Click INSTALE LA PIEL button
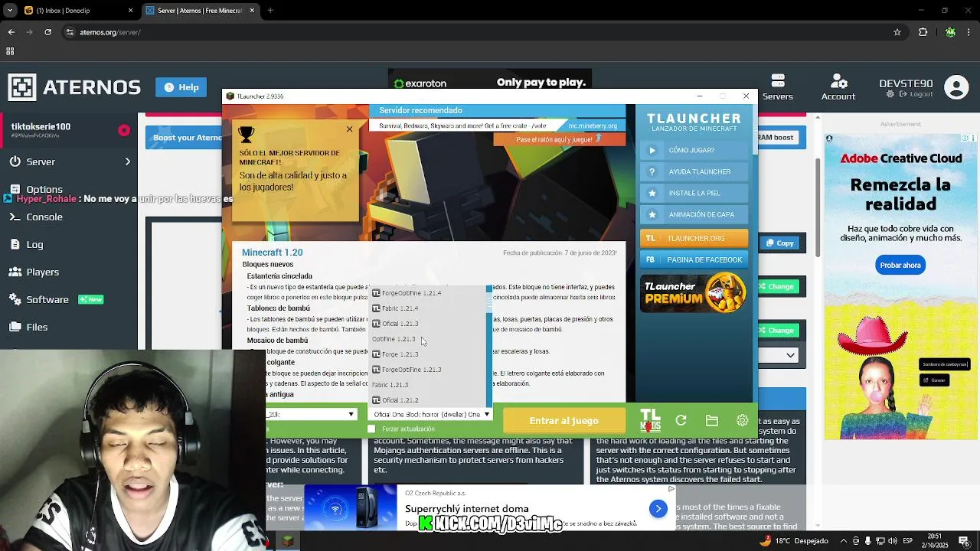This screenshot has width=980, height=551. coord(694,193)
